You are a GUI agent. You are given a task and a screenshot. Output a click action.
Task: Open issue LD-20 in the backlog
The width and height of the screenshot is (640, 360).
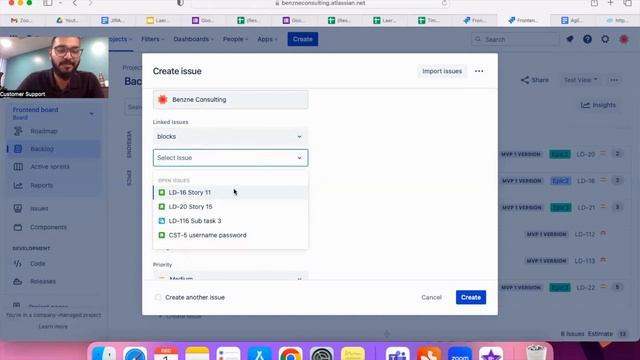(586, 154)
